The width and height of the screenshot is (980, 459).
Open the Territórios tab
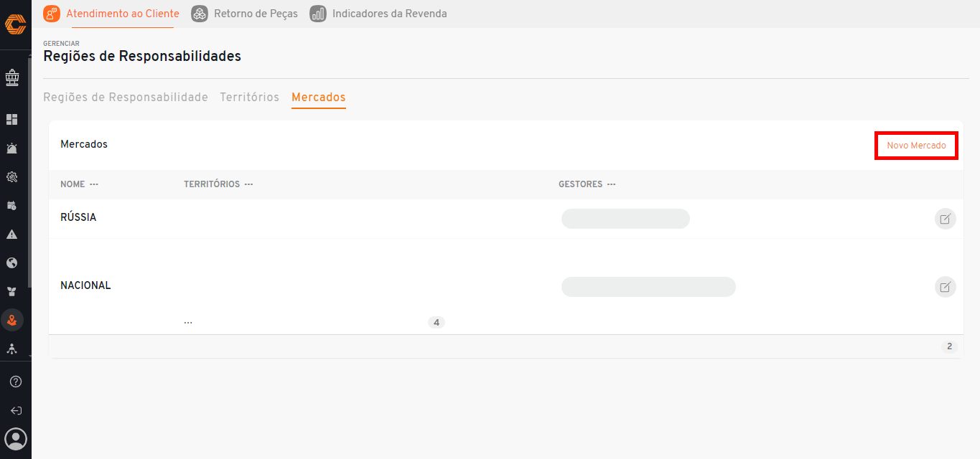249,97
